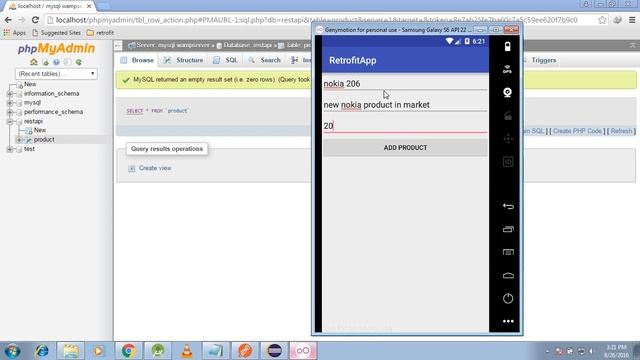Viewport: 640px width, 360px height.
Task: Click the phpMyAdmin reload navigation icon
Action: (78, 62)
